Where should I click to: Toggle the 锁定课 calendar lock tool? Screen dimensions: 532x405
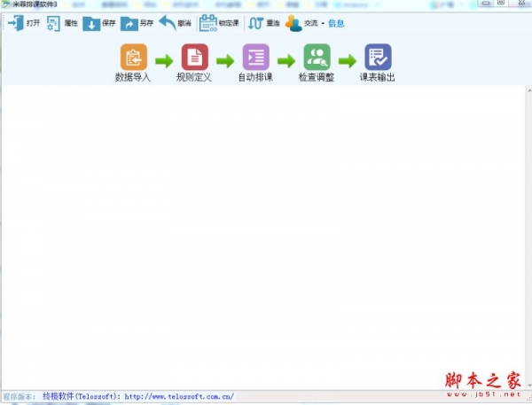(x=219, y=23)
